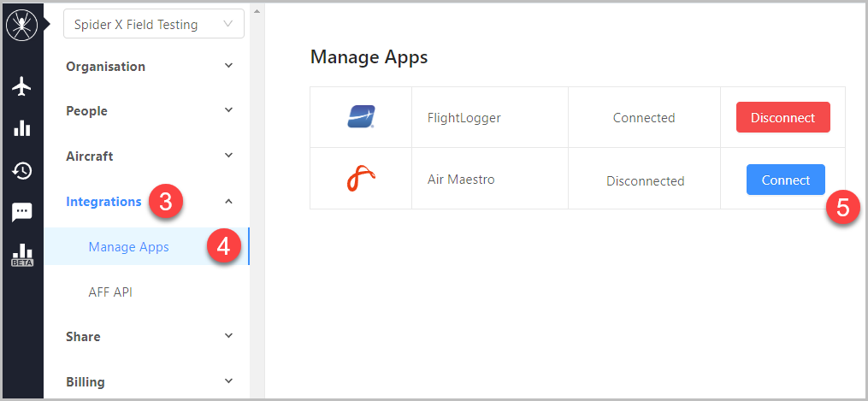Screen dimensions: 868x401
Task: Open the Spider X Field Testing dropdown
Action: click(x=154, y=24)
